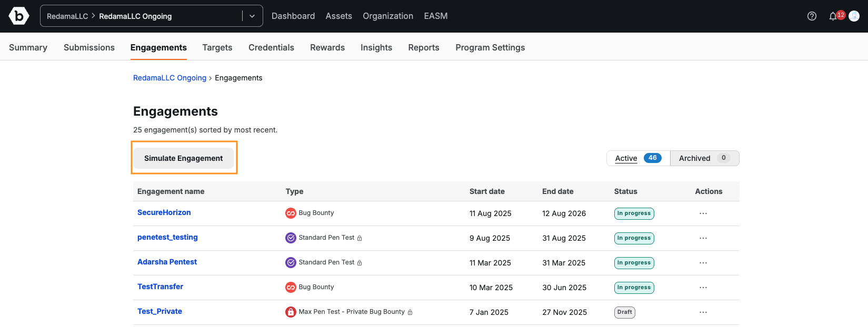
Task: Switch to the Submissions tab
Action: [x=89, y=47]
